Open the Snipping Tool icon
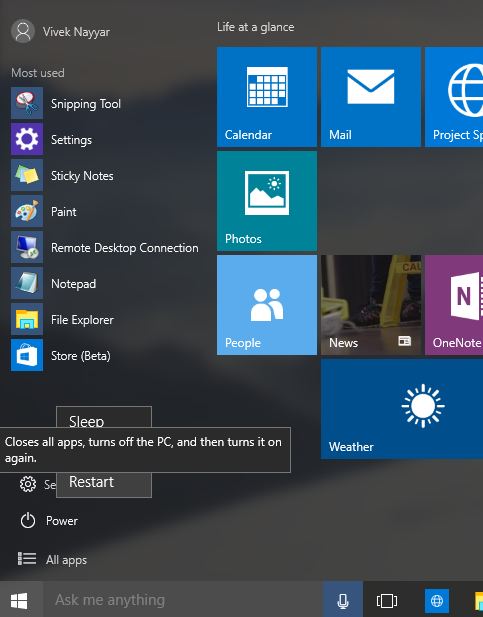This screenshot has height=617, width=483. coord(27,103)
